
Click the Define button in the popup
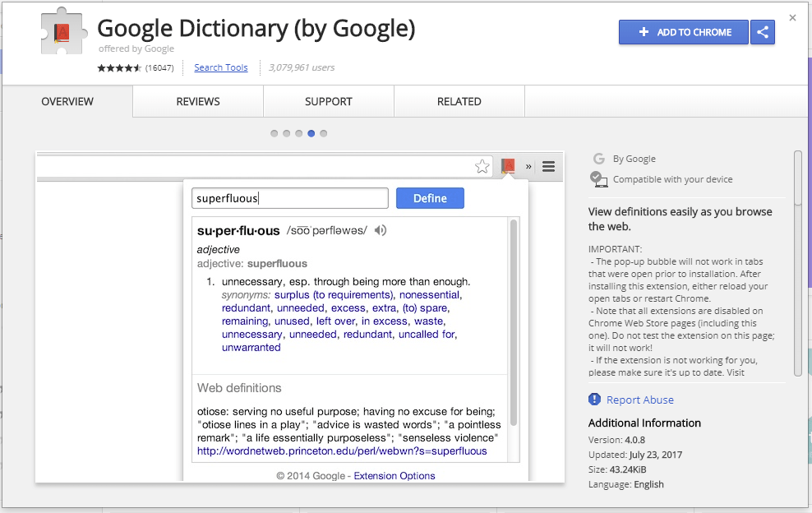pos(430,198)
